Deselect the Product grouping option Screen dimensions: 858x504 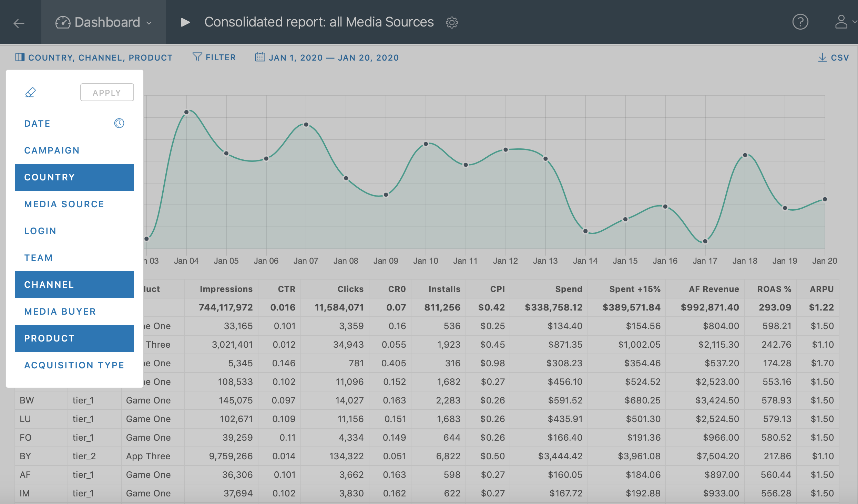point(74,338)
